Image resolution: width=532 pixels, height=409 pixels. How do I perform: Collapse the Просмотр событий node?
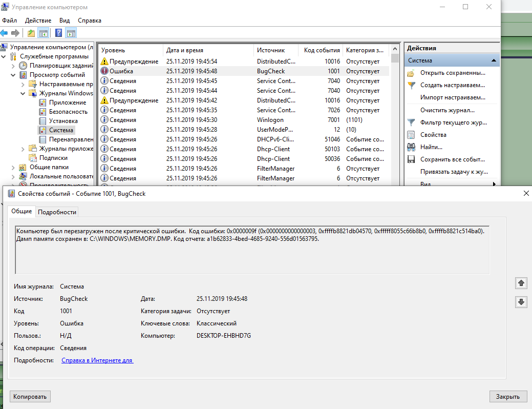13,75
